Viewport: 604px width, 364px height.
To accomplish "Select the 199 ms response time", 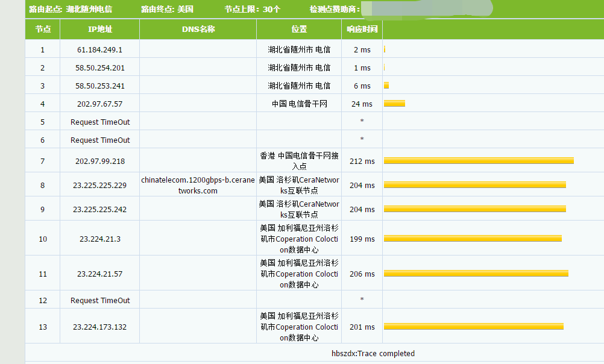I will coord(362,239).
